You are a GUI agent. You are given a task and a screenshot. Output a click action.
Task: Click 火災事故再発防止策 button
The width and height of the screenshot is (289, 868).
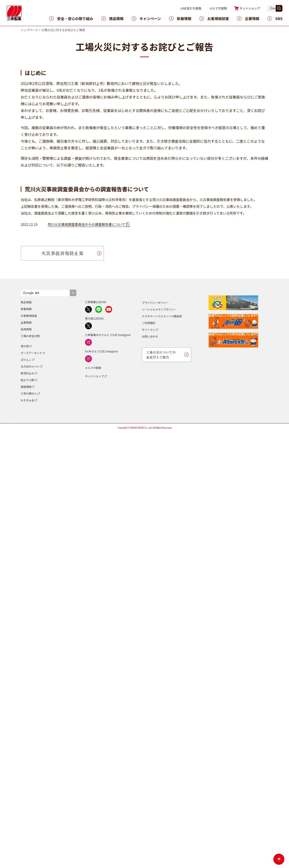tap(62, 253)
